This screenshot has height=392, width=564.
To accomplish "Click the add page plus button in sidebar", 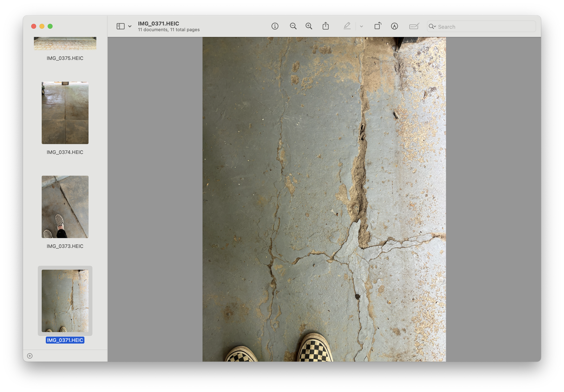I will coord(30,356).
